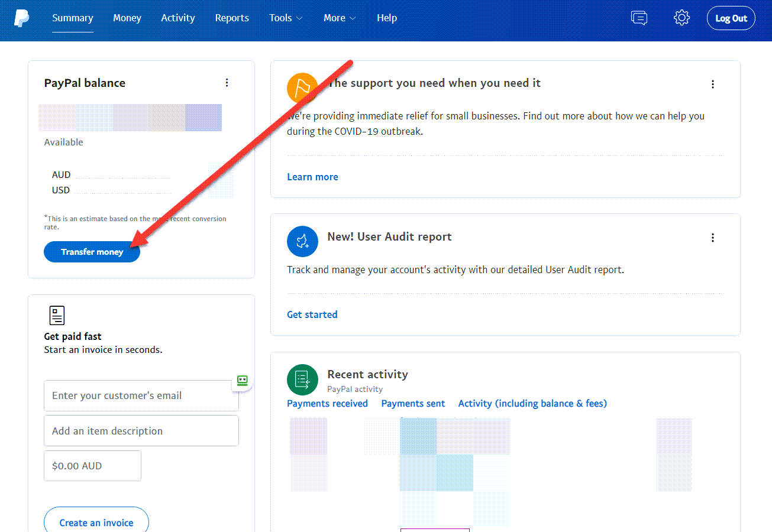772x532 pixels.
Task: Expand the Tools dropdown menu
Action: click(x=286, y=18)
